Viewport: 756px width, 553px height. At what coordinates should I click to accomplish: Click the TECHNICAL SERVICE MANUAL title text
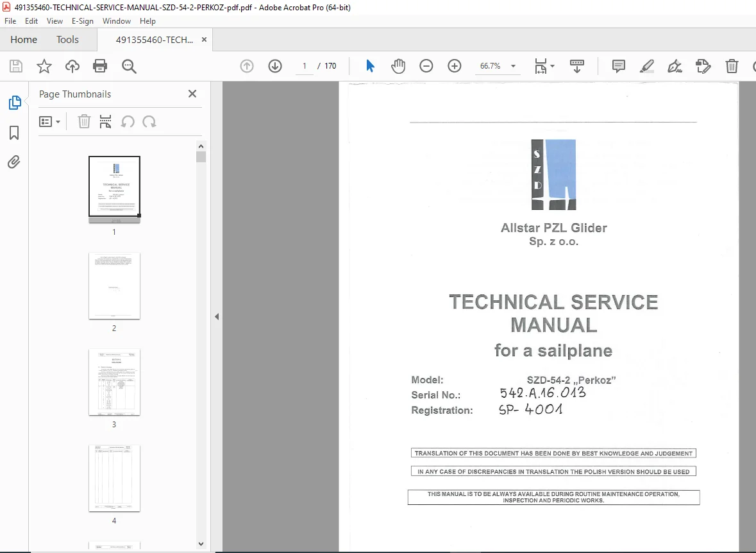tap(553, 314)
